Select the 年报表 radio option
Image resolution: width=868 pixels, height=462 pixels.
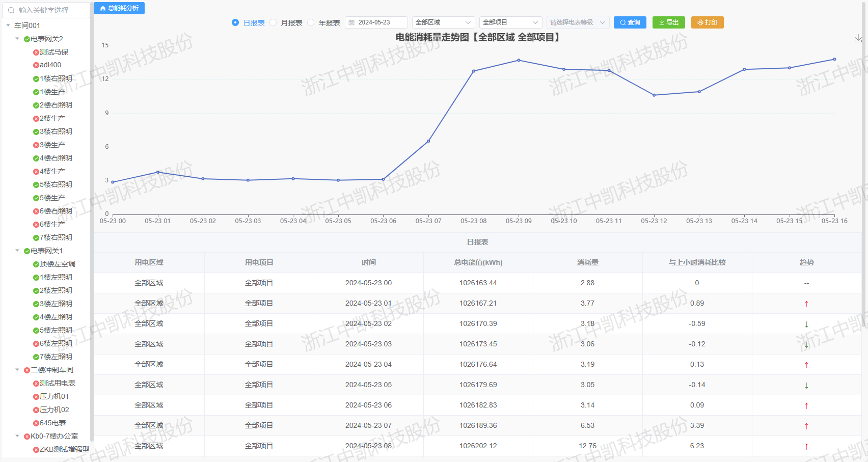coord(311,22)
